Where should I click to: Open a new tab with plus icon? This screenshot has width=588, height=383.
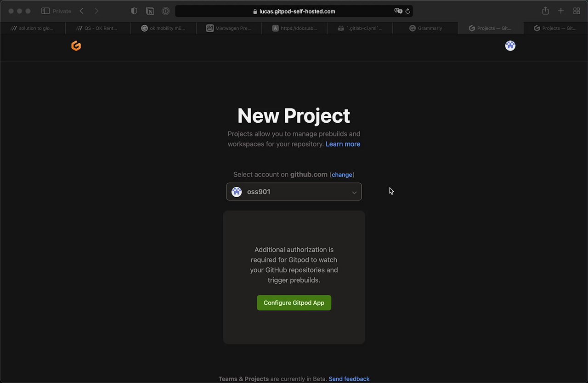pyautogui.click(x=561, y=11)
